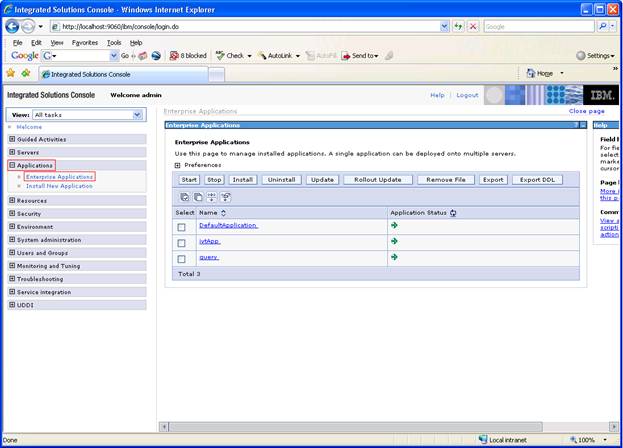This screenshot has width=623, height=448.
Task: Open the Edit menu
Action: coord(36,42)
